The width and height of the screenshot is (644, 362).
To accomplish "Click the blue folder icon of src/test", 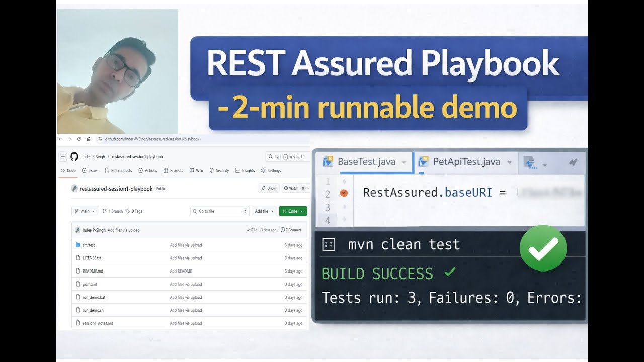I will click(x=78, y=245).
